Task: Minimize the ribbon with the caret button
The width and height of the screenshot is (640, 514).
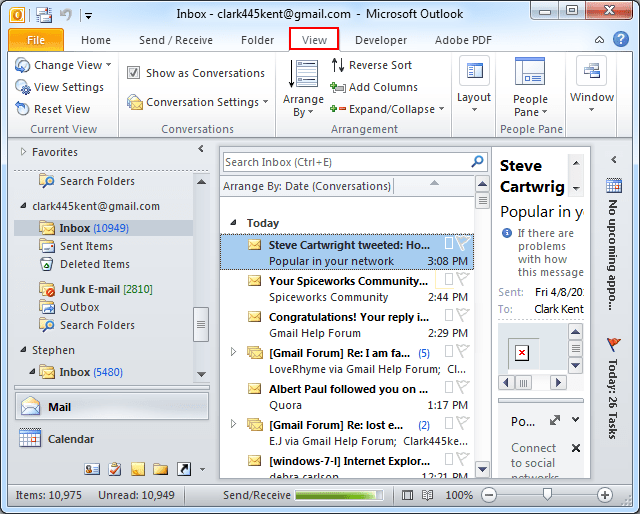Action: tap(599, 40)
